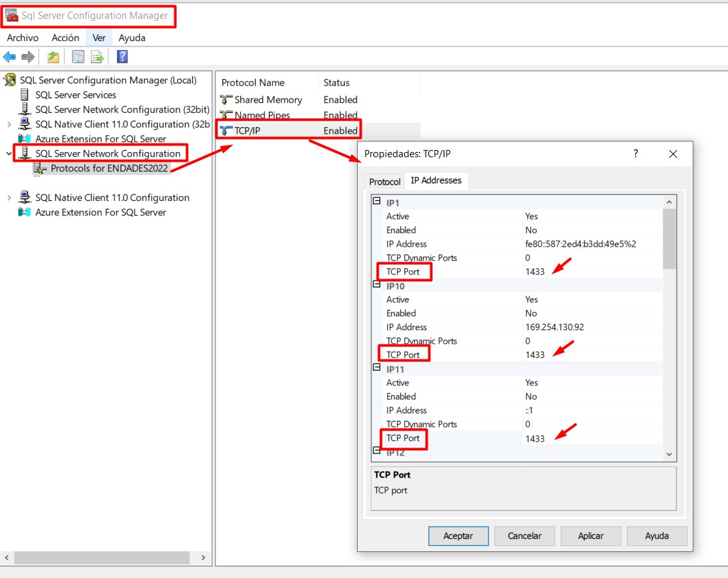Select the lower Azure Extension For SQL Server item

(101, 213)
